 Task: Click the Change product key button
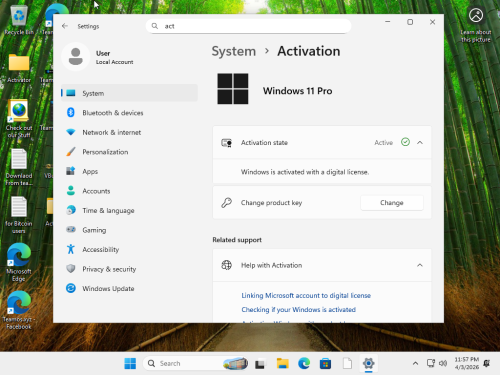[392, 203]
